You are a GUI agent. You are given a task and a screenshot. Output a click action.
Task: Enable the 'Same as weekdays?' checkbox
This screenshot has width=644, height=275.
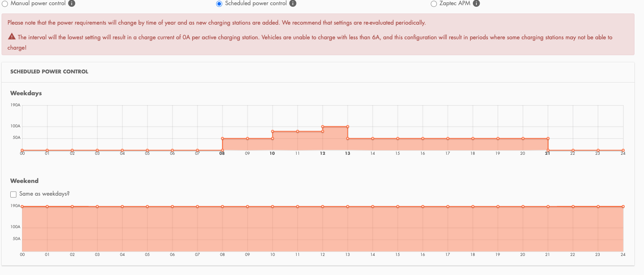[x=13, y=194]
